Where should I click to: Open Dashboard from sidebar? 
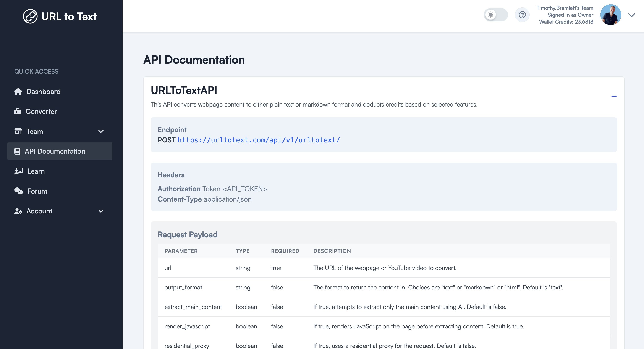coord(60,92)
